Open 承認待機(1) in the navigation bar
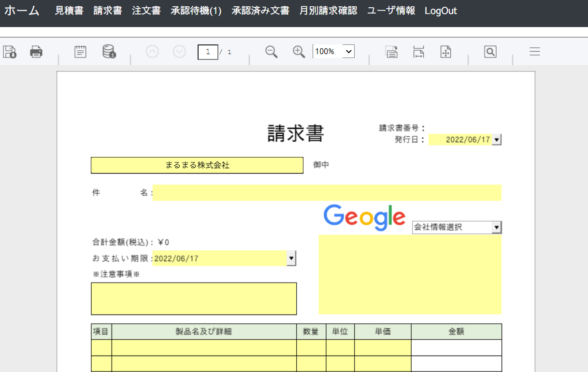Screen dimensions: 588x372 click(x=196, y=11)
